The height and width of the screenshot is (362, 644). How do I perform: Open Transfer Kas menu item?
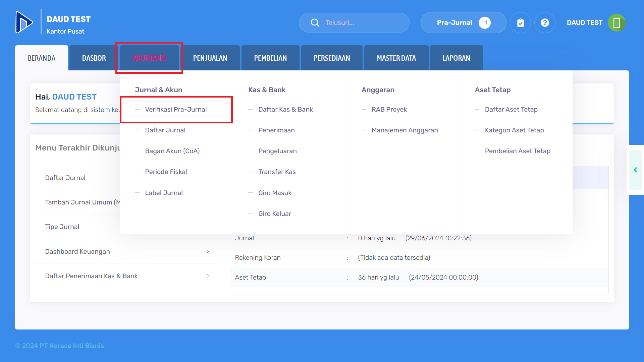(277, 172)
